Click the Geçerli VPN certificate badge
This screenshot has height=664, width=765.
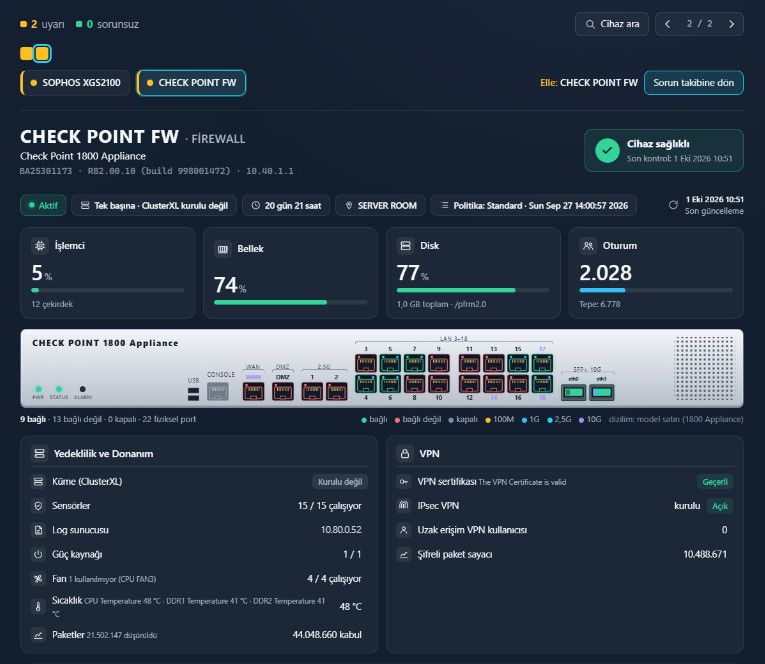(715, 482)
